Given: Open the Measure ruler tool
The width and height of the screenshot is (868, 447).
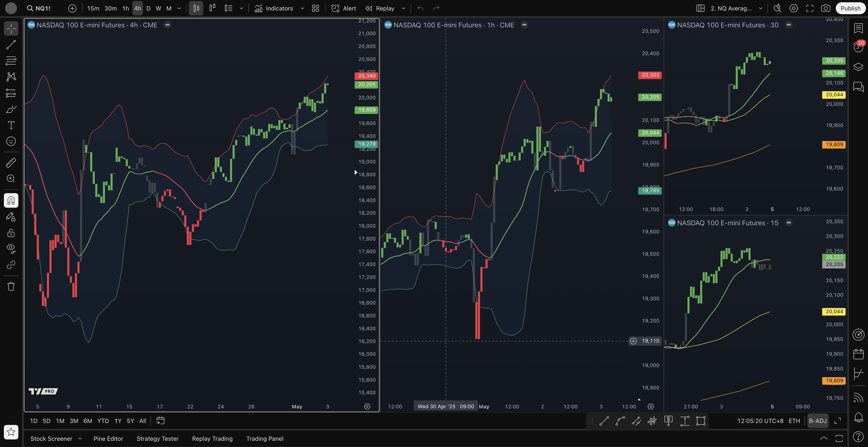Looking at the screenshot, I should pyautogui.click(x=11, y=163).
